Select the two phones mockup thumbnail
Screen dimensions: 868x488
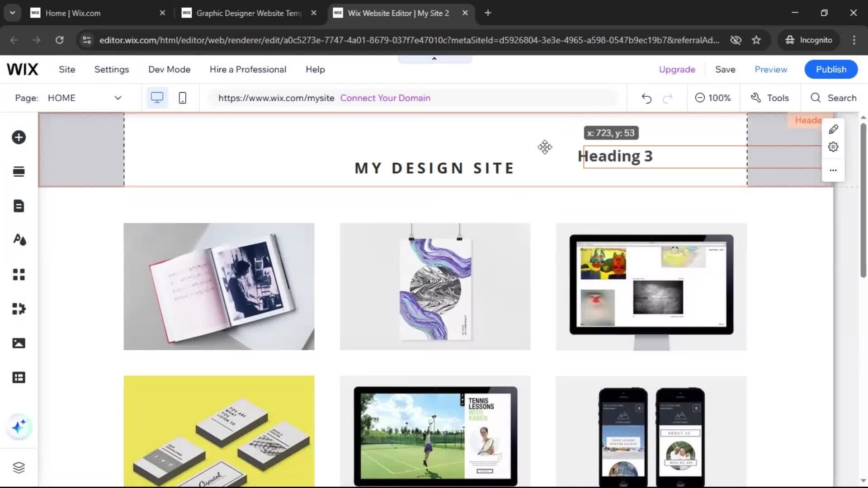point(651,432)
